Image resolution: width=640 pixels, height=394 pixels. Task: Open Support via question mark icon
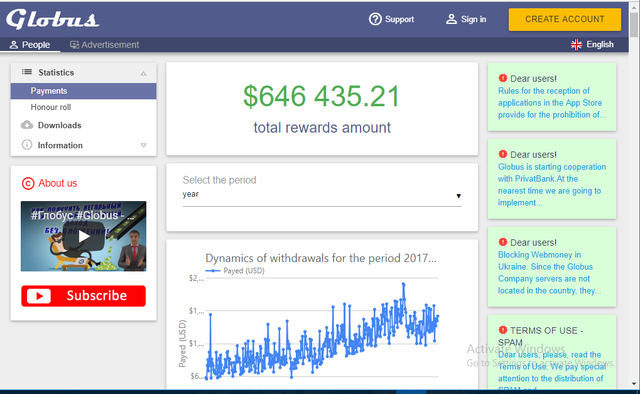(x=375, y=19)
